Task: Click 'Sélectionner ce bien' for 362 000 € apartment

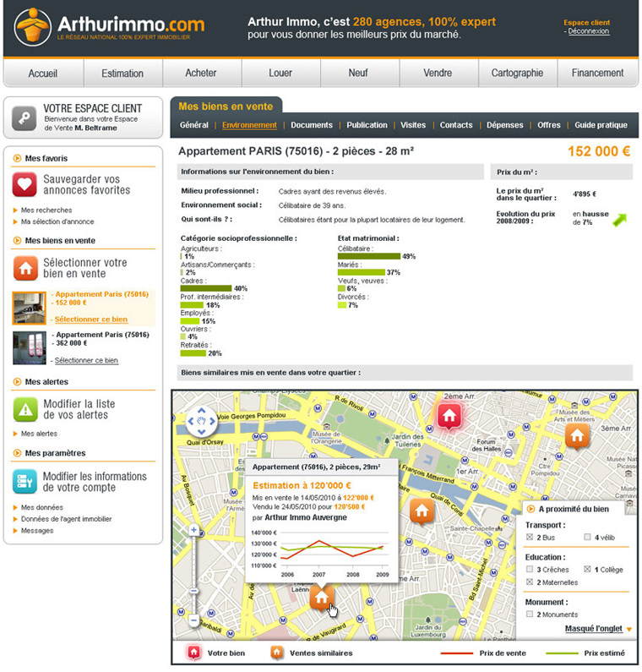Action: pyautogui.click(x=86, y=360)
